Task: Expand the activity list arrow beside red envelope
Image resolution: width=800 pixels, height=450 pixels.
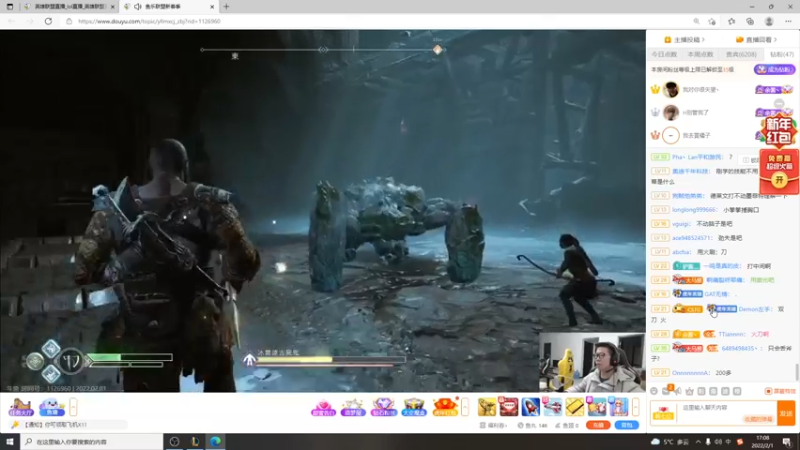Action: coord(465,407)
